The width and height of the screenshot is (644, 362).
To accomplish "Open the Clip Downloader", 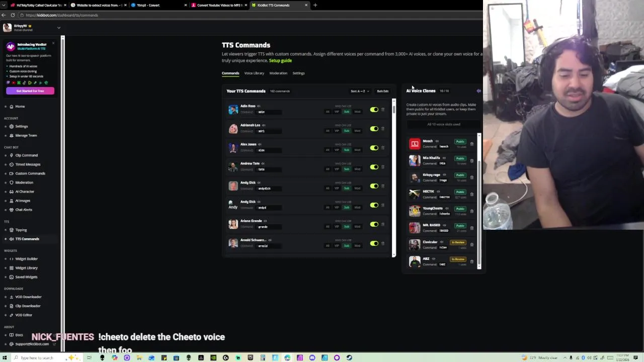I will [28, 306].
